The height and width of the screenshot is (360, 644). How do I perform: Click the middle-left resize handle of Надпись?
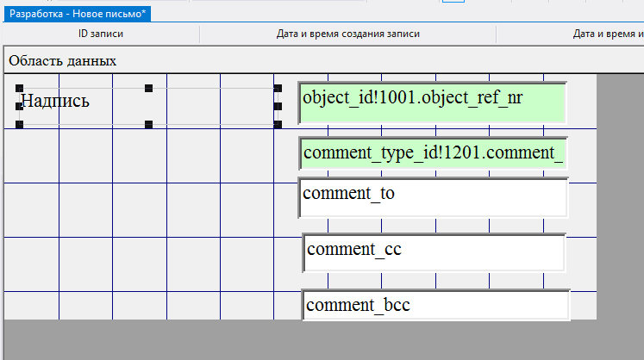click(x=20, y=107)
